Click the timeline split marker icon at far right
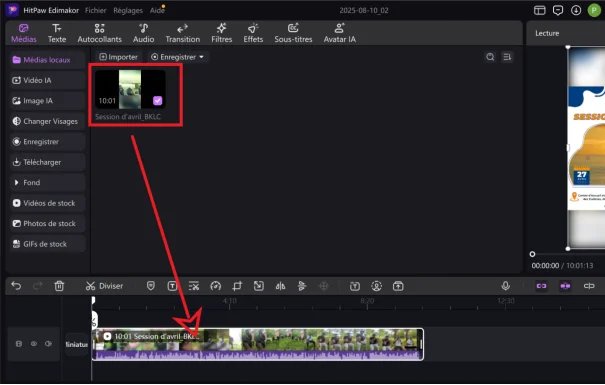 click(589, 286)
